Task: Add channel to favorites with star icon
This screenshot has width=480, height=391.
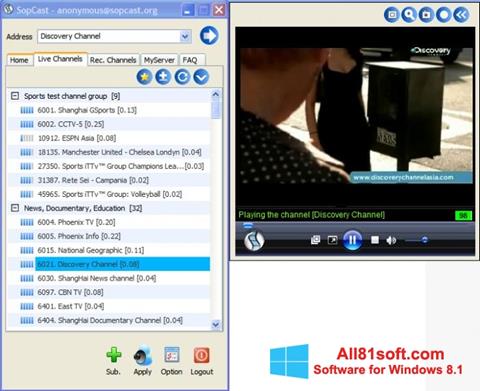Action: coord(144,77)
